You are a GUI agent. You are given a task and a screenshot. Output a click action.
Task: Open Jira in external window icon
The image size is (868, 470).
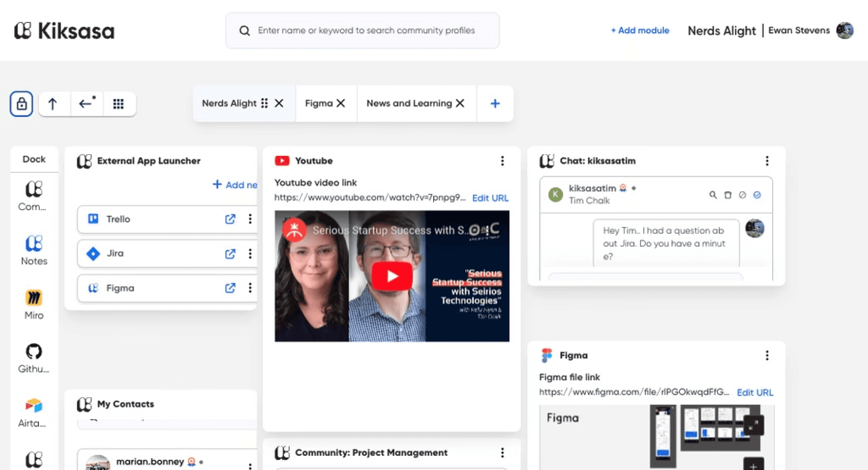click(x=230, y=254)
